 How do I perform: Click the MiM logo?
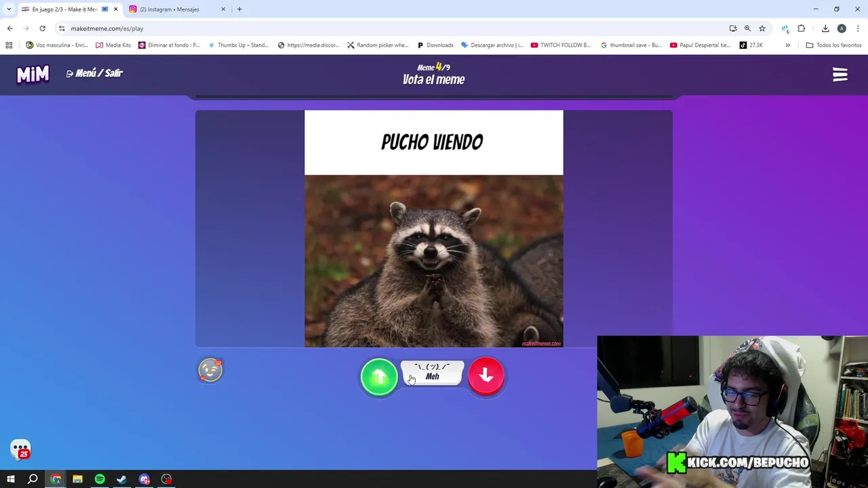33,74
